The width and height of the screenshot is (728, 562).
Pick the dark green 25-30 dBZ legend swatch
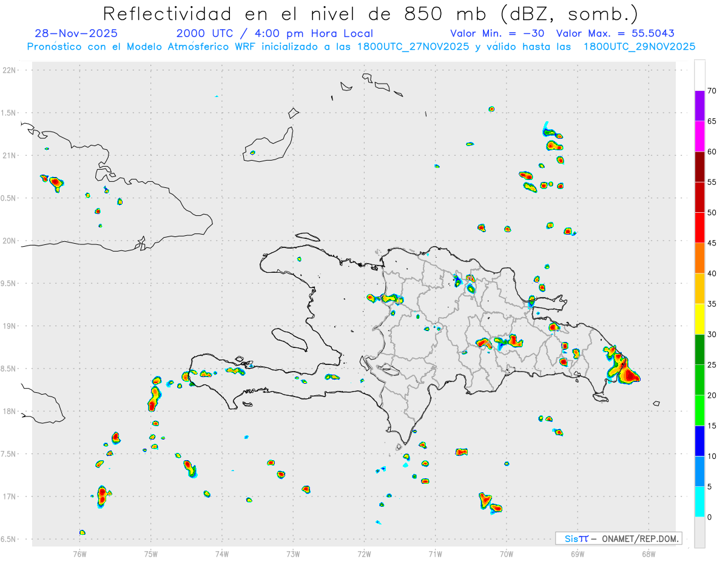699,350
